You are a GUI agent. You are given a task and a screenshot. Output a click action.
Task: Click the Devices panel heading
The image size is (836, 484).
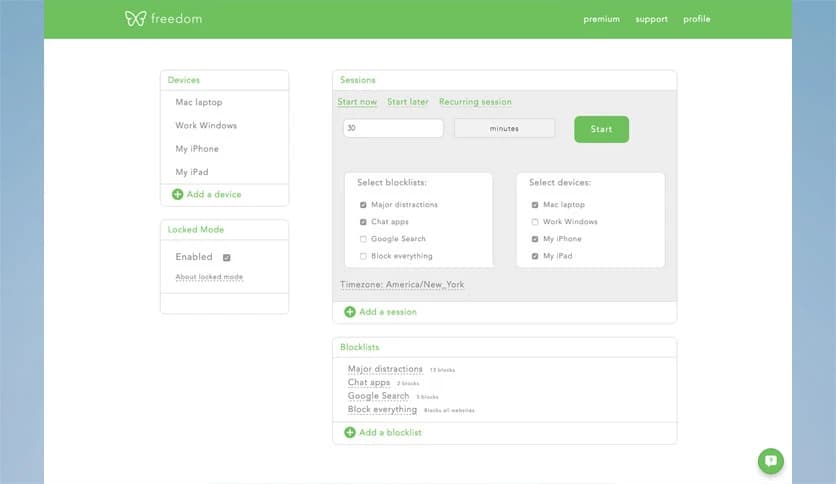coord(183,80)
